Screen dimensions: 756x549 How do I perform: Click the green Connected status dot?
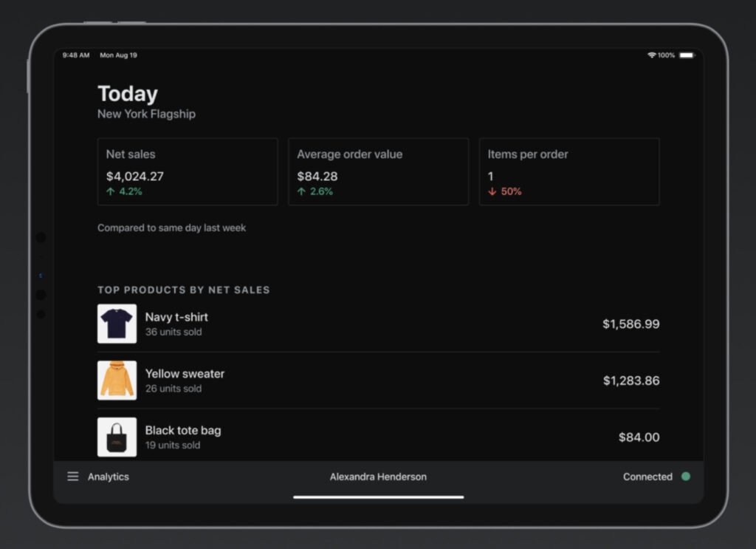click(685, 477)
